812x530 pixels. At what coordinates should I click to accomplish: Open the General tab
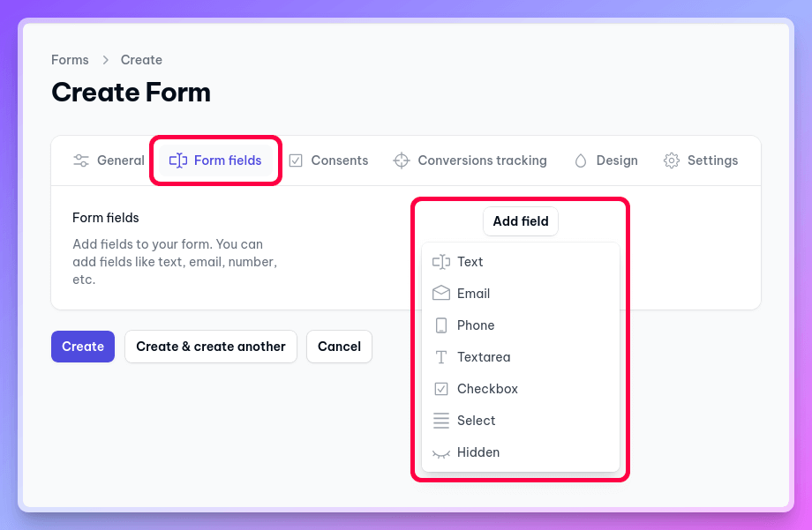click(x=108, y=160)
